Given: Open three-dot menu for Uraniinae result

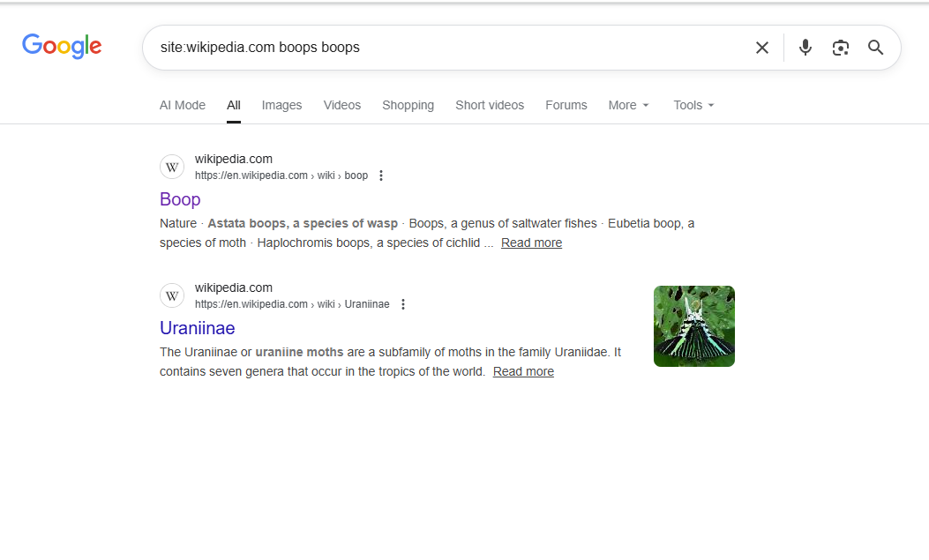Looking at the screenshot, I should click(403, 304).
